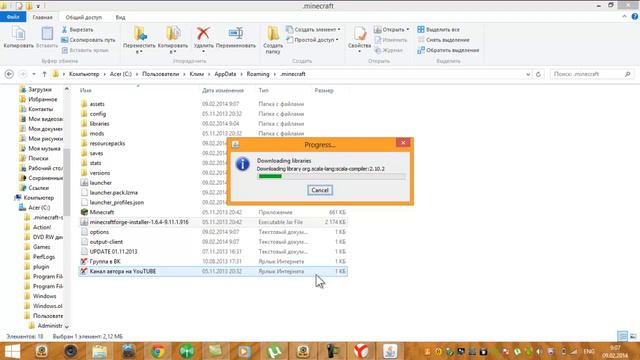Click Cancel in the Progress dialog
Image resolution: width=640 pixels, height=360 pixels.
coord(320,190)
